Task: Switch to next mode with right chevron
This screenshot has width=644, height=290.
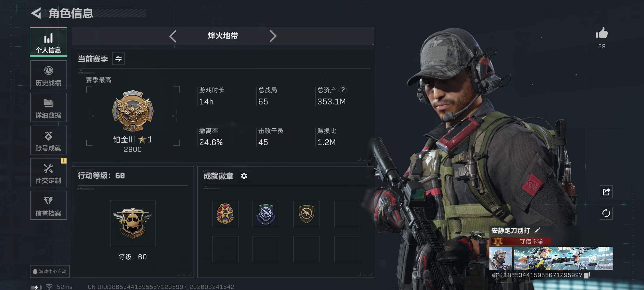Action: 273,36
